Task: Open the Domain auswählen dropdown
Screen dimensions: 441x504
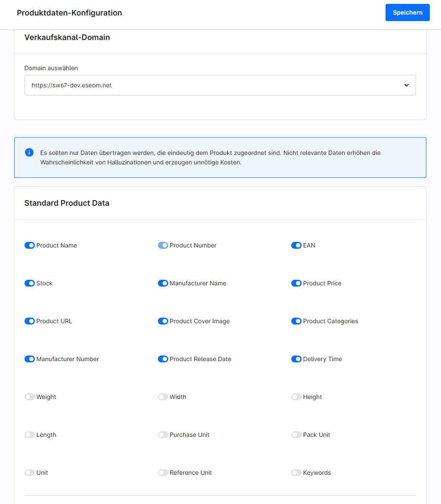Action: 220,85
